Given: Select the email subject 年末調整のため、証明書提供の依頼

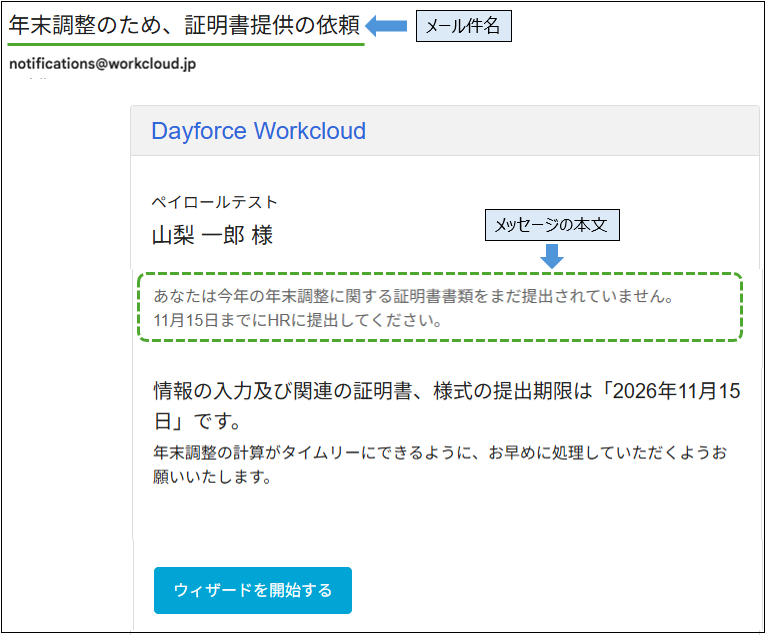Looking at the screenshot, I should click(x=184, y=25).
